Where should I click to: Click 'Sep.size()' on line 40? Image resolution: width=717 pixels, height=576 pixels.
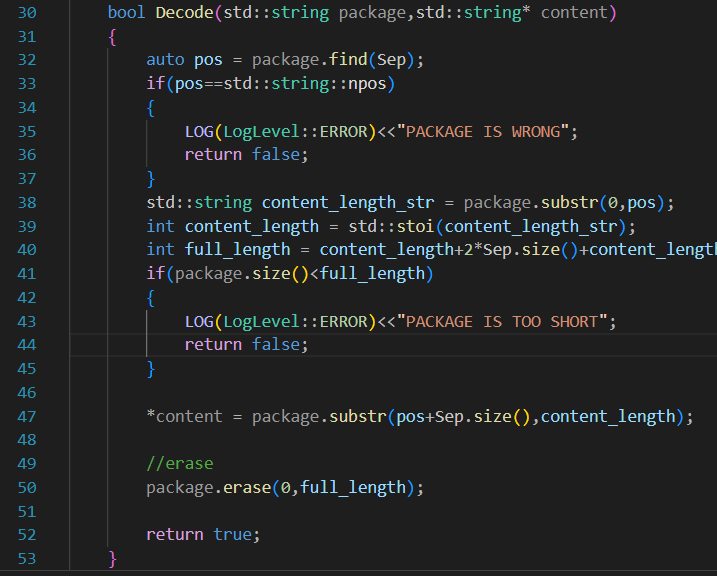pyautogui.click(x=530, y=250)
